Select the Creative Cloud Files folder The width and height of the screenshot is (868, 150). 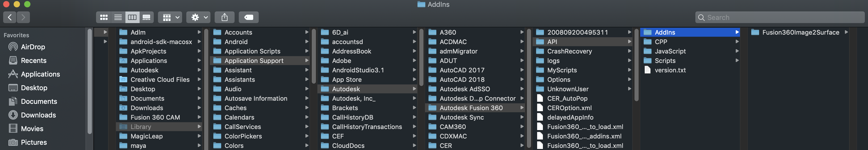[x=159, y=79]
